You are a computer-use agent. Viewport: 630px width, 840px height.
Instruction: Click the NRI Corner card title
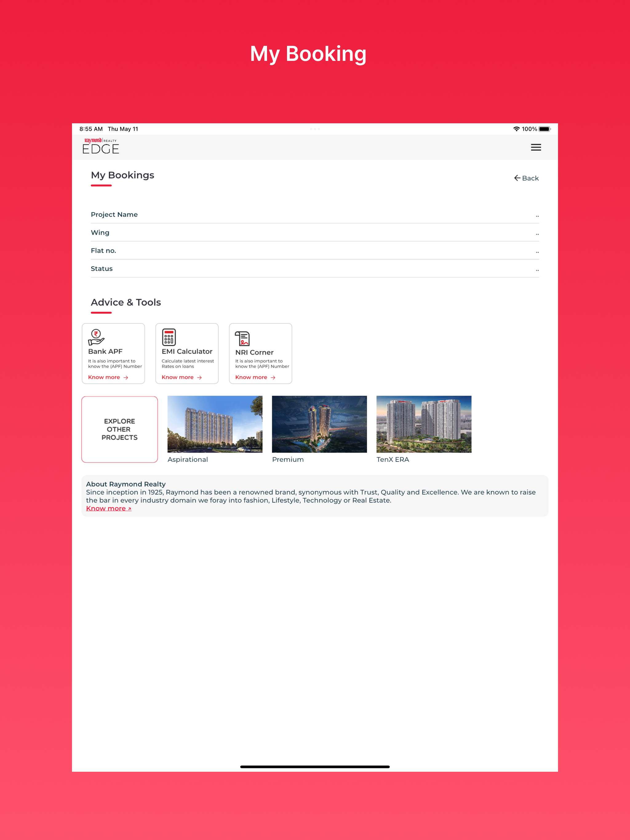[254, 352]
